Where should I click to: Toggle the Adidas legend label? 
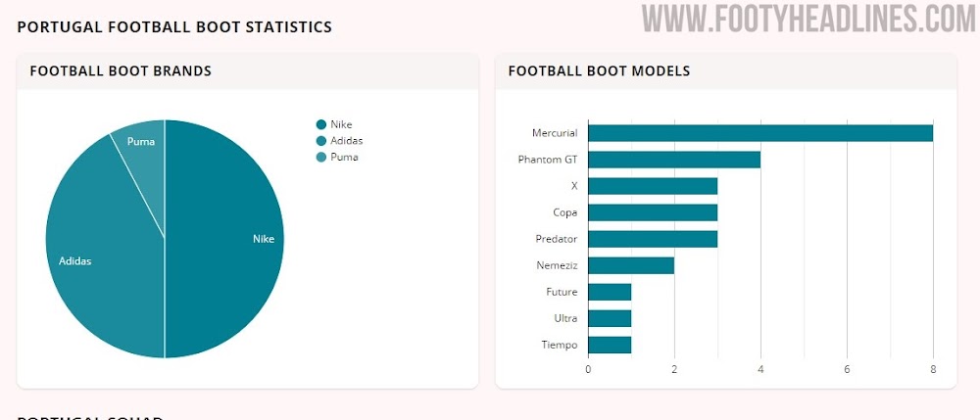pos(346,141)
